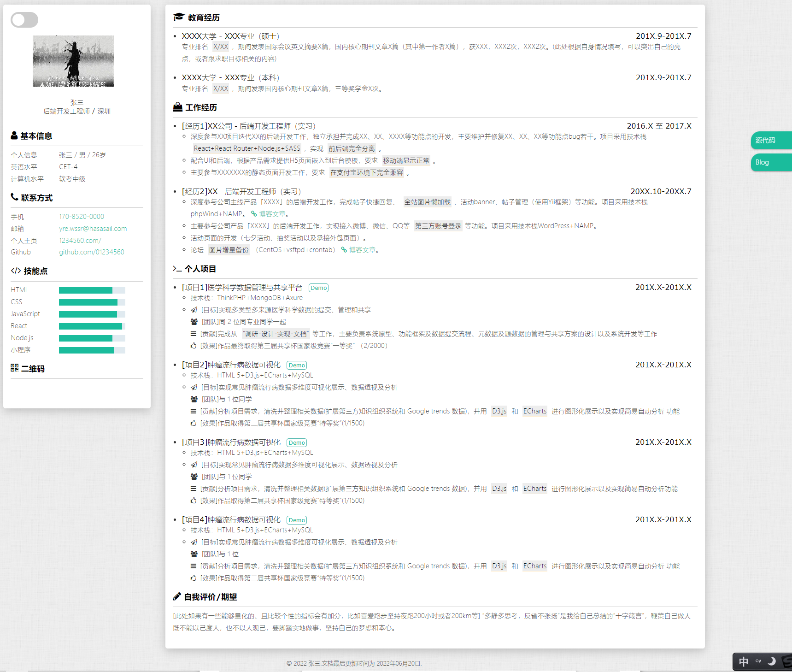The height and width of the screenshot is (672, 792).
Task: Click link icon before crontab 博客文章
Action: click(344, 250)
